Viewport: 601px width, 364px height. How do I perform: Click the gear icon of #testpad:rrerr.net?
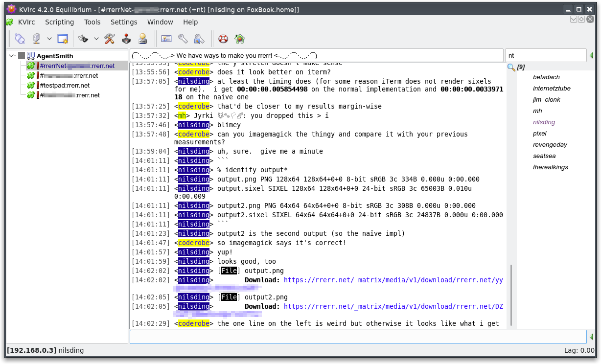(30, 85)
